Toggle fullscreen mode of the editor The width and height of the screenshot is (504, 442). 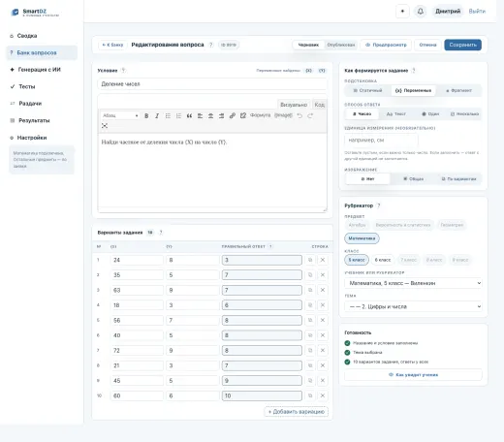coord(105,126)
